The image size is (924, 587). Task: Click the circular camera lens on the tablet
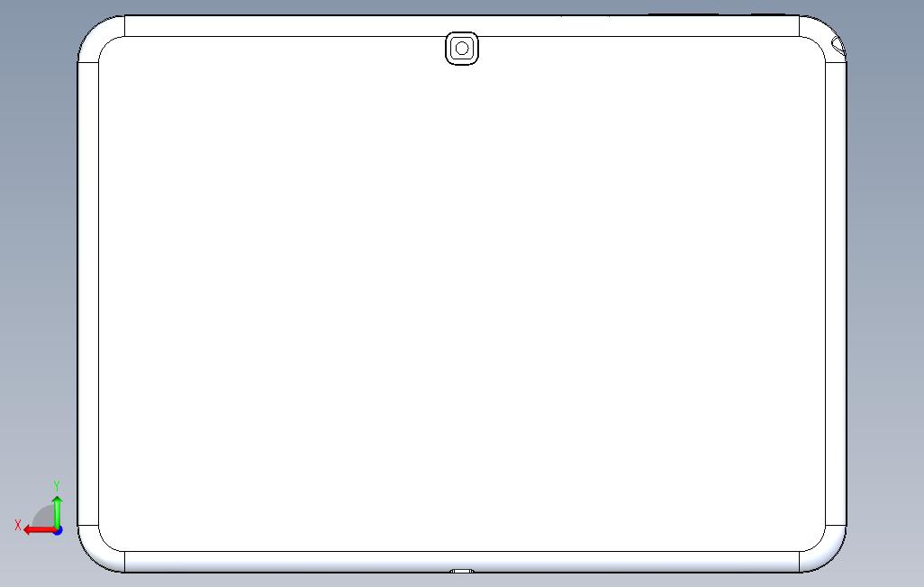[462, 49]
